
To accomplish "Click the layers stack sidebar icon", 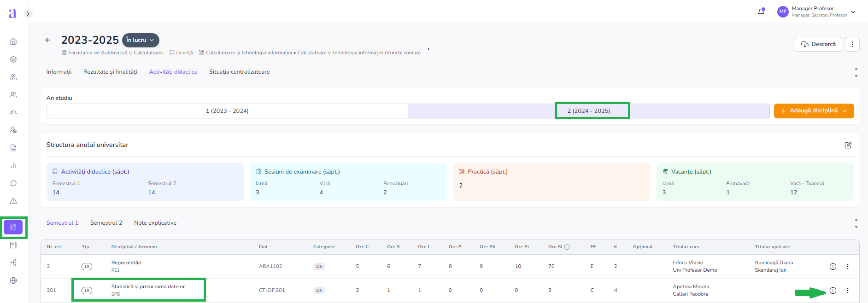I will tap(13, 59).
